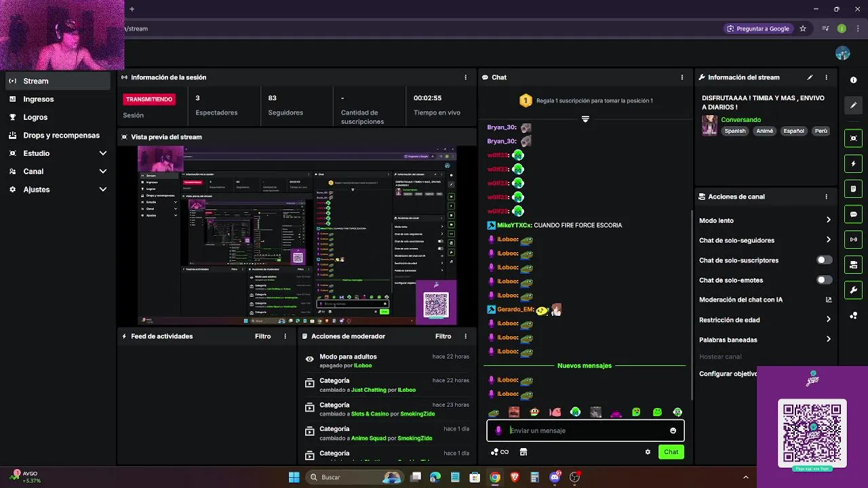Open the emoji picker in message box
868x488 pixels.
coord(673,430)
